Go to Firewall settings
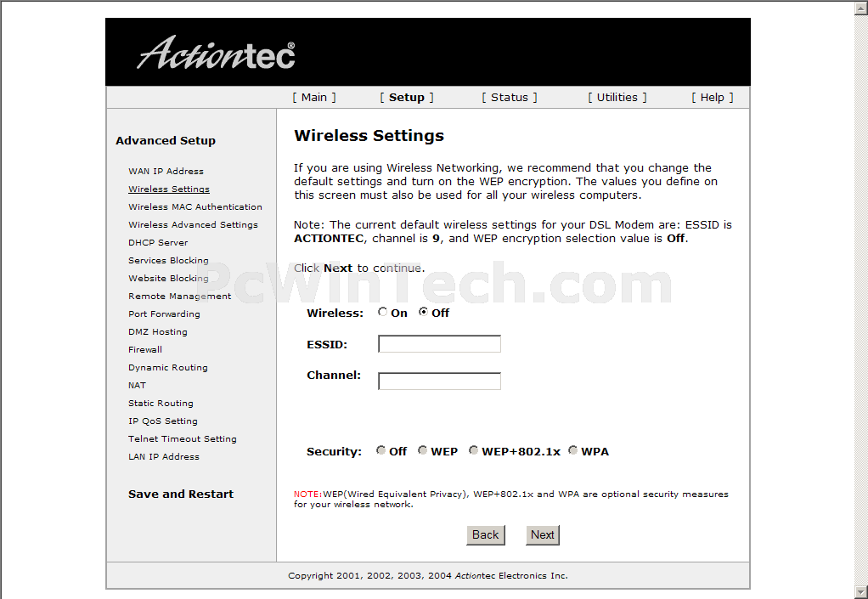 [145, 349]
